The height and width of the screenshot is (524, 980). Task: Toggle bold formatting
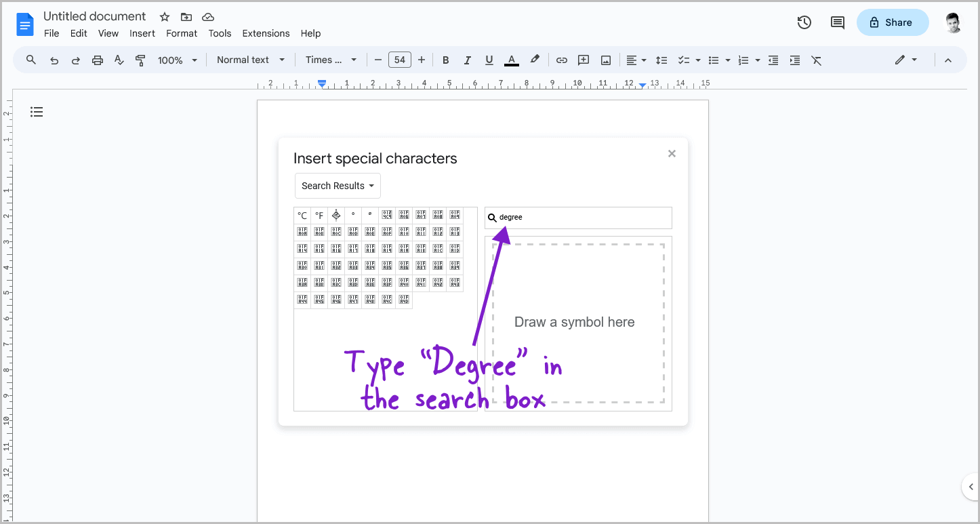(445, 60)
